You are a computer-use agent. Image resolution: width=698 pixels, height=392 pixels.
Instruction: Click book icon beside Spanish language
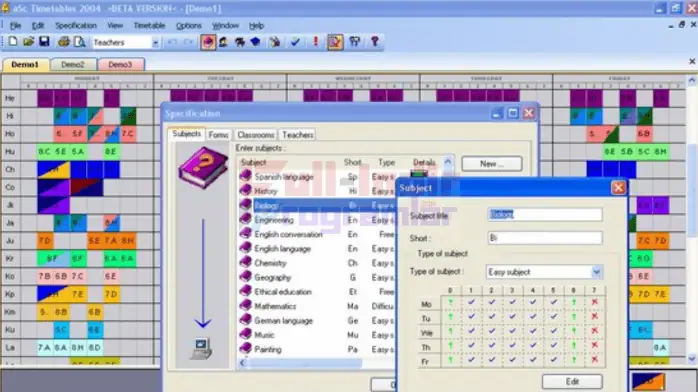[245, 176]
